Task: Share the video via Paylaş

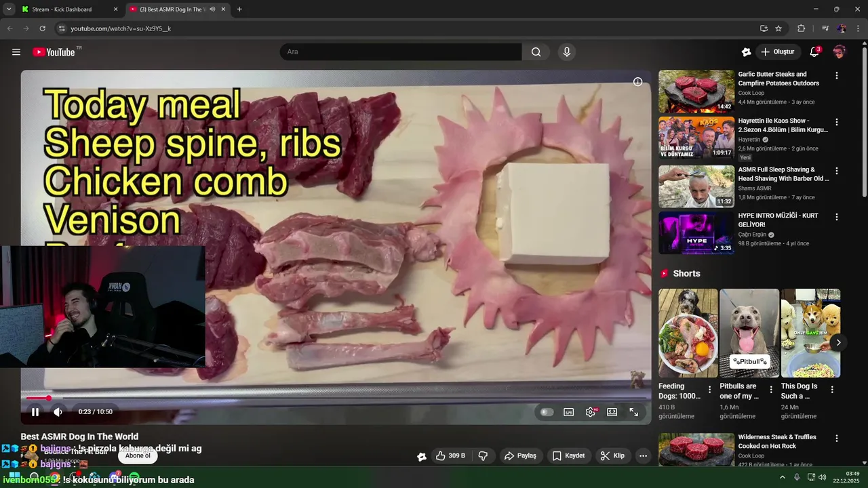Action: pos(520,455)
